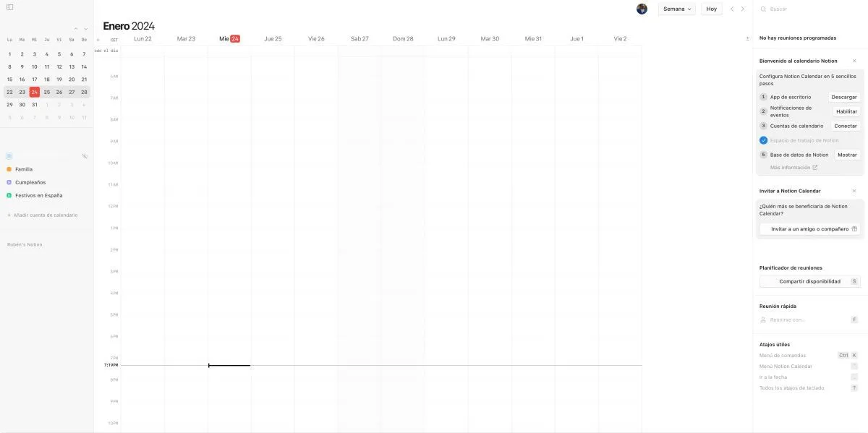Go to next week arrow
This screenshot has width=868, height=433.
click(742, 9)
